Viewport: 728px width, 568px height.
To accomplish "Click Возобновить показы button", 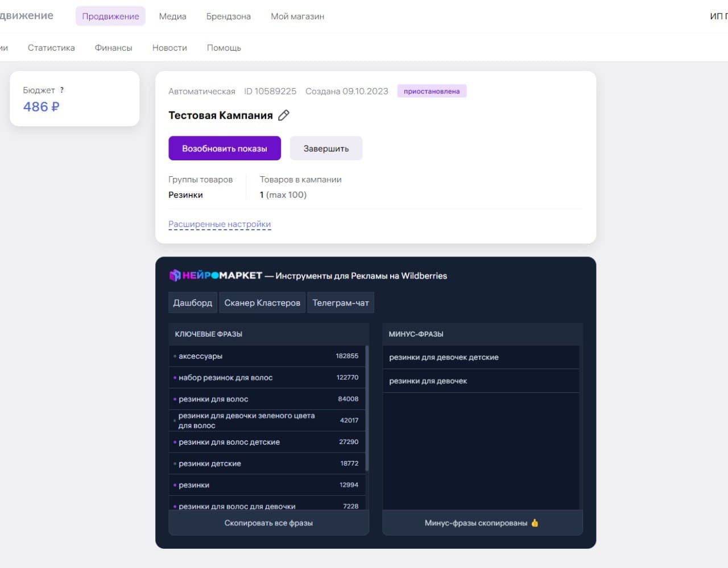I will coord(225,148).
